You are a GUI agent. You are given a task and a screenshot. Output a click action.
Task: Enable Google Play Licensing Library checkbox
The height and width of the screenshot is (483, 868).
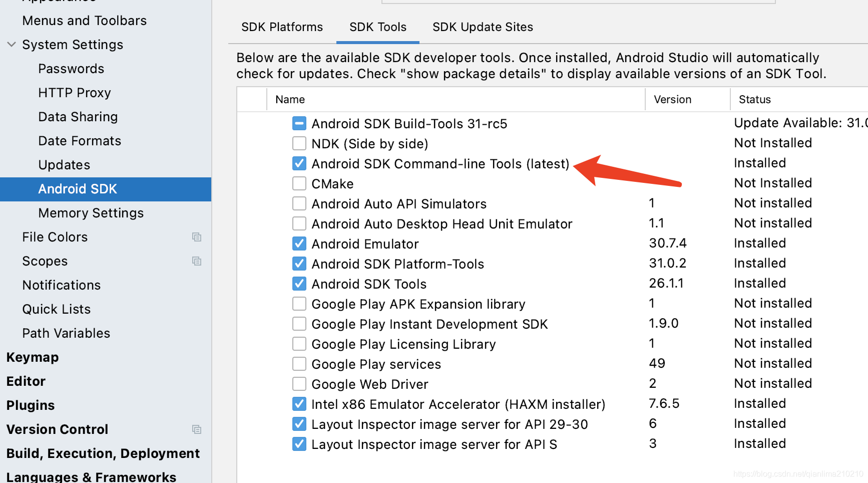point(299,344)
